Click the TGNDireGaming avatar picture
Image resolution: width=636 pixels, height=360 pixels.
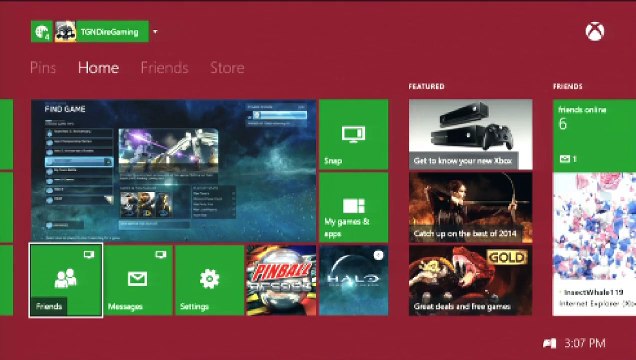tap(65, 32)
